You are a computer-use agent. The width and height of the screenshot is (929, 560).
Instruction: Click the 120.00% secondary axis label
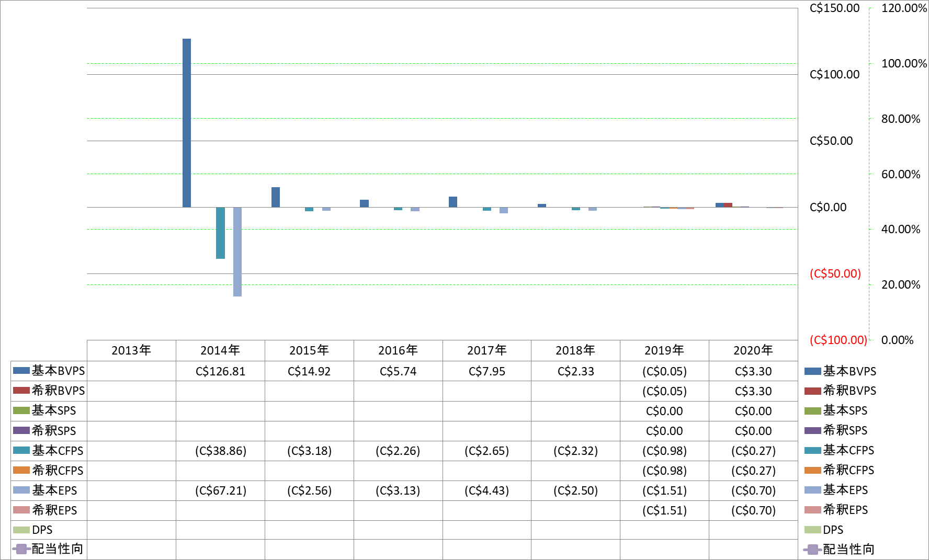[904, 8]
